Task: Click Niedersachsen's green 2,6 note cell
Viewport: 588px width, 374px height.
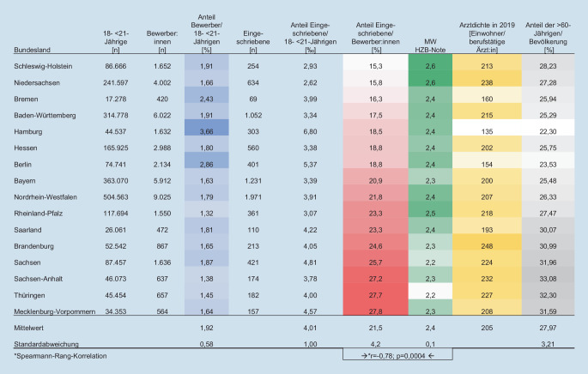Action: (x=430, y=82)
